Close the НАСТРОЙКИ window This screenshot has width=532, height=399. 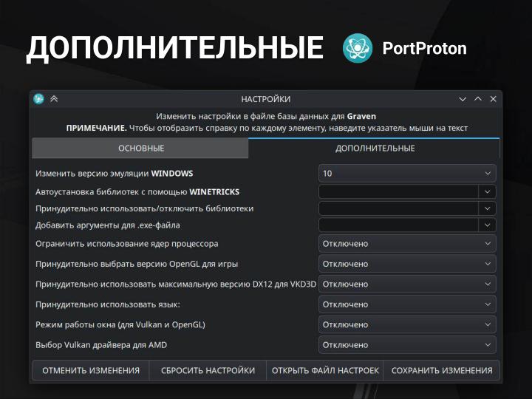point(493,99)
